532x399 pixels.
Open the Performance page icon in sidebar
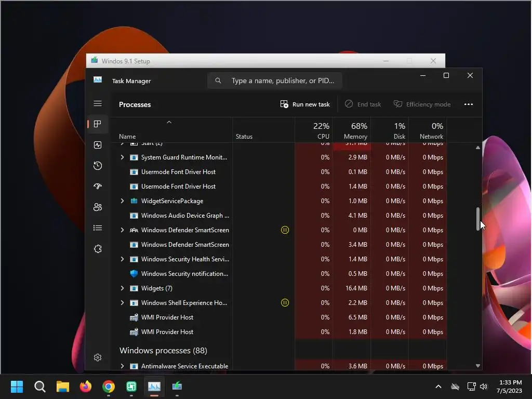coord(98,145)
